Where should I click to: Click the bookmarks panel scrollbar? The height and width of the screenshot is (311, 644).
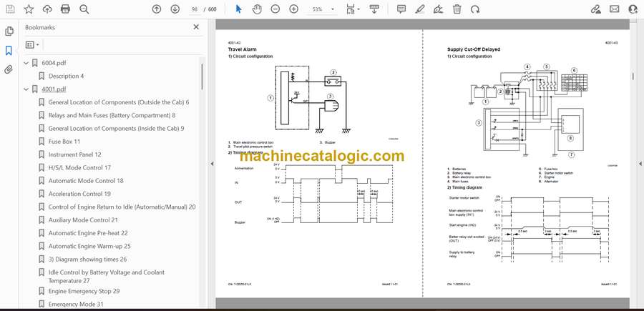click(x=202, y=76)
